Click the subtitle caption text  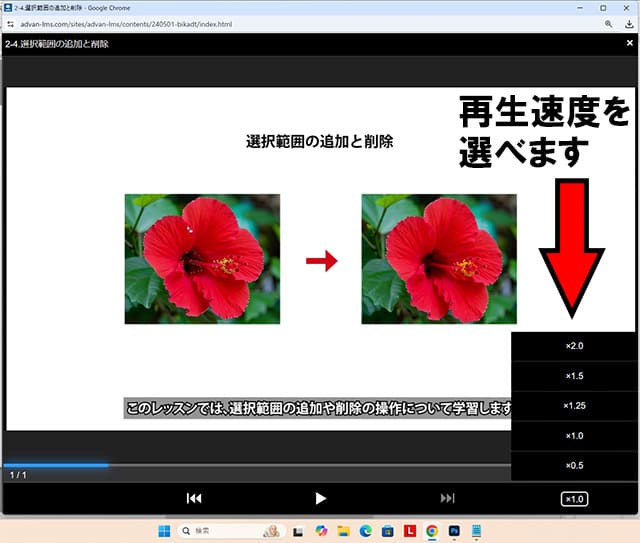[x=318, y=408]
